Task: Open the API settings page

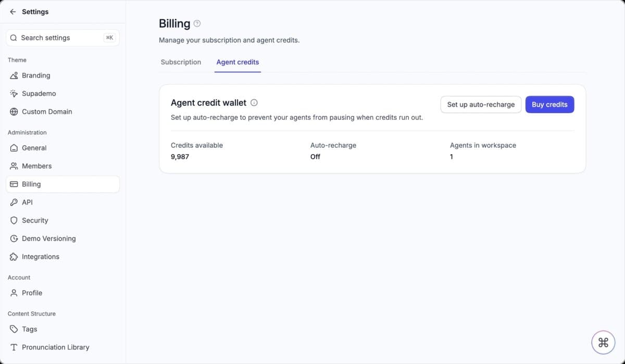Action: click(63, 202)
